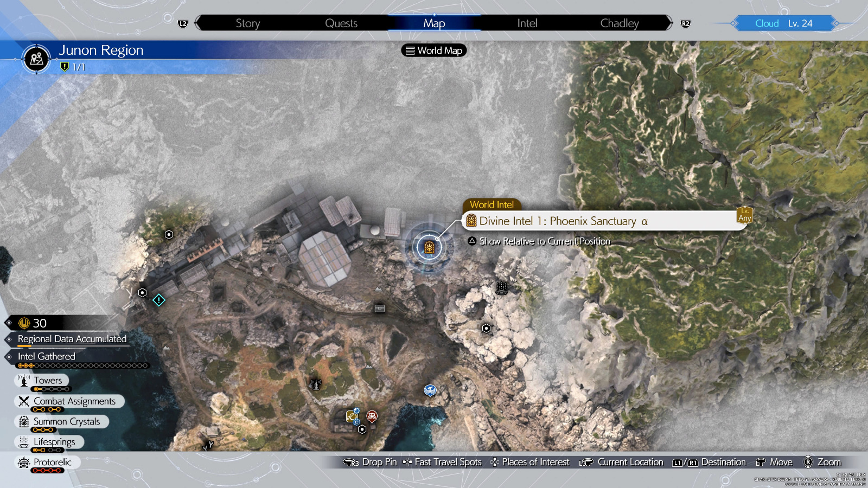This screenshot has width=868, height=488.
Task: Click the Junon Region map emblem icon
Action: tap(37, 59)
